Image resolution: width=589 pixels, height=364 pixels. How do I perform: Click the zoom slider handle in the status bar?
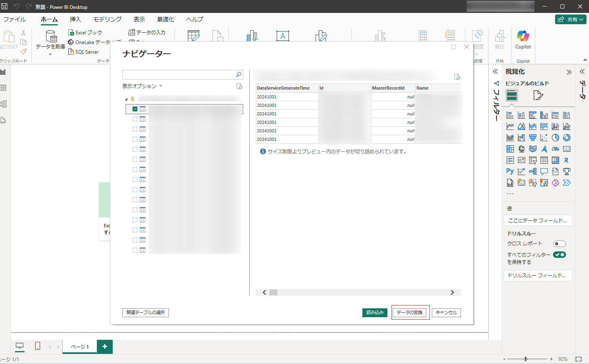[x=526, y=359]
